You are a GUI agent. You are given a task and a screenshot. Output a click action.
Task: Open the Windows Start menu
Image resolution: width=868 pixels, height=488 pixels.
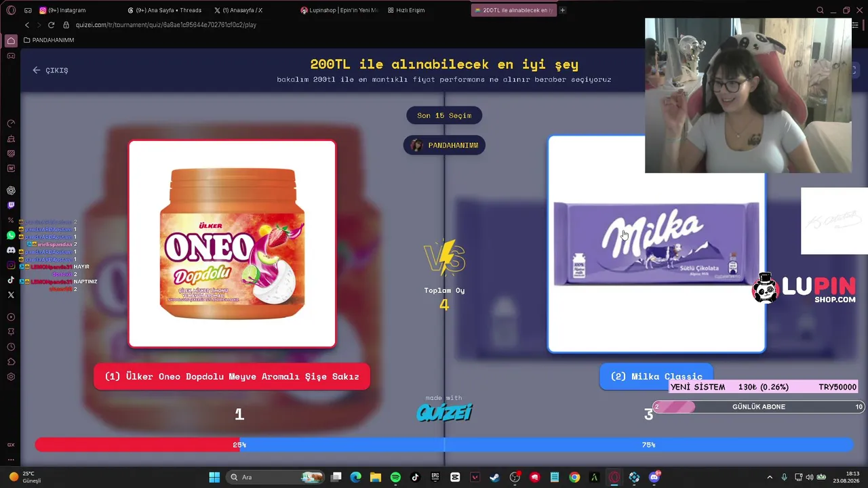coord(214,477)
